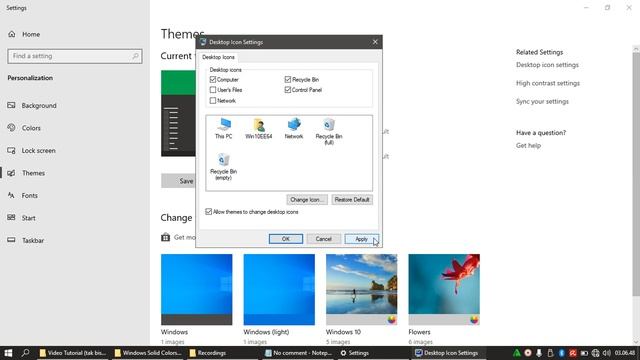Click the Get help link
This screenshot has width=640, height=360.
tap(528, 146)
